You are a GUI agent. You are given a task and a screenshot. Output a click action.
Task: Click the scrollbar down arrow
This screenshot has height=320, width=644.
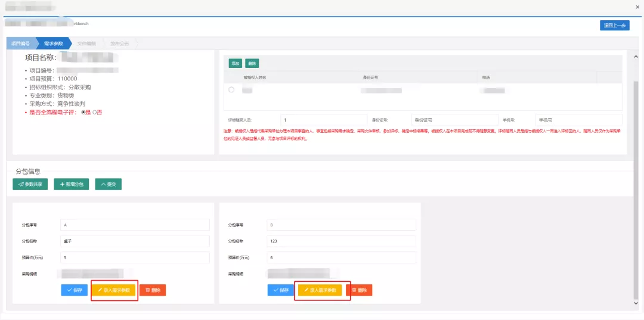pyautogui.click(x=634, y=303)
